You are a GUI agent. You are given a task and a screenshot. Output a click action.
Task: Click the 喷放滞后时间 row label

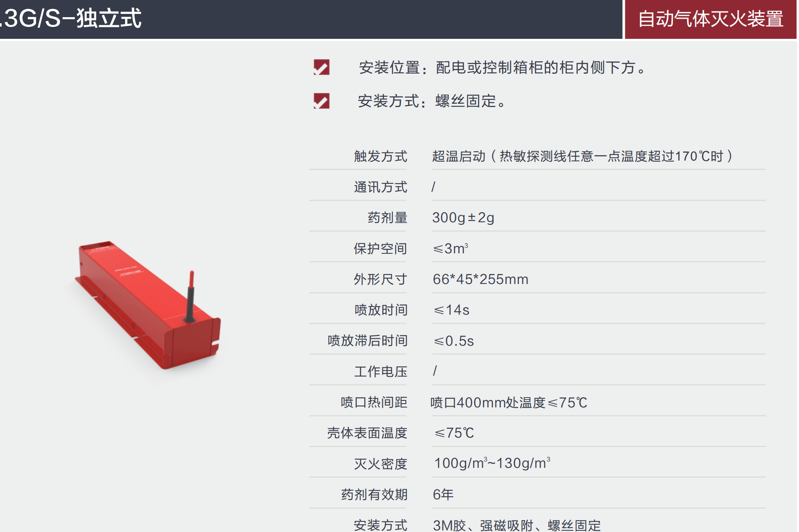367,340
